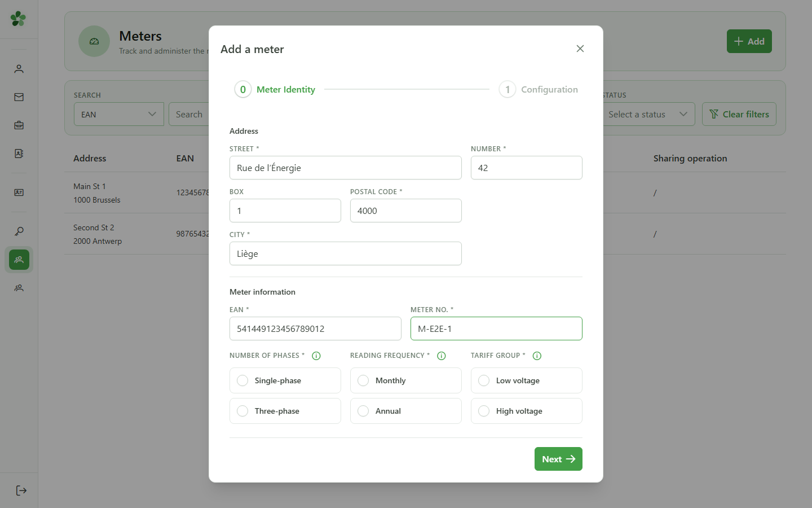Open the user profile sidebar icon
This screenshot has height=508, width=812.
pyautogui.click(x=19, y=69)
